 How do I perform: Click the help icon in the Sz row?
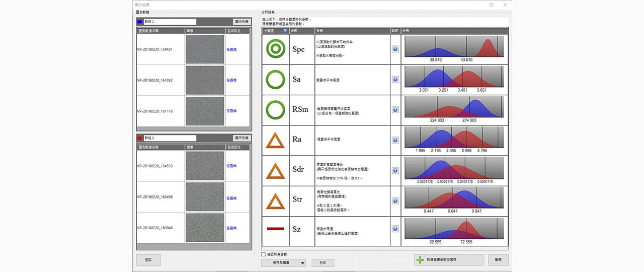point(395,231)
